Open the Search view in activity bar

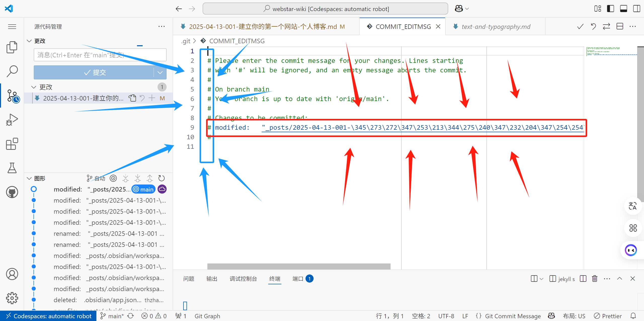point(12,71)
